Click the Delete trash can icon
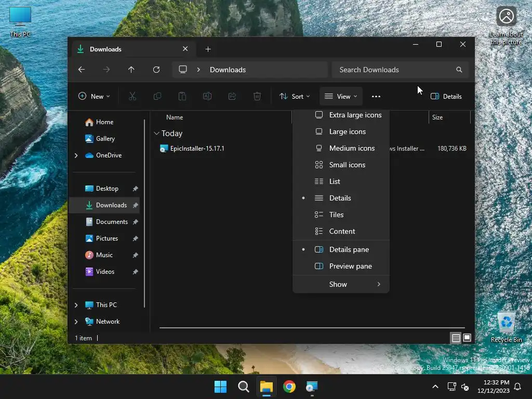532x399 pixels. [x=257, y=96]
